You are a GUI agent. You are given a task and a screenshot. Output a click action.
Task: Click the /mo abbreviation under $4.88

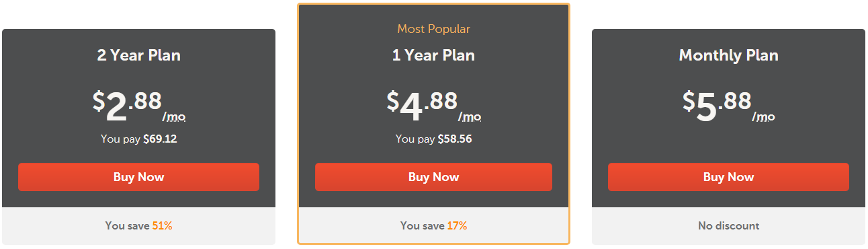tap(470, 117)
